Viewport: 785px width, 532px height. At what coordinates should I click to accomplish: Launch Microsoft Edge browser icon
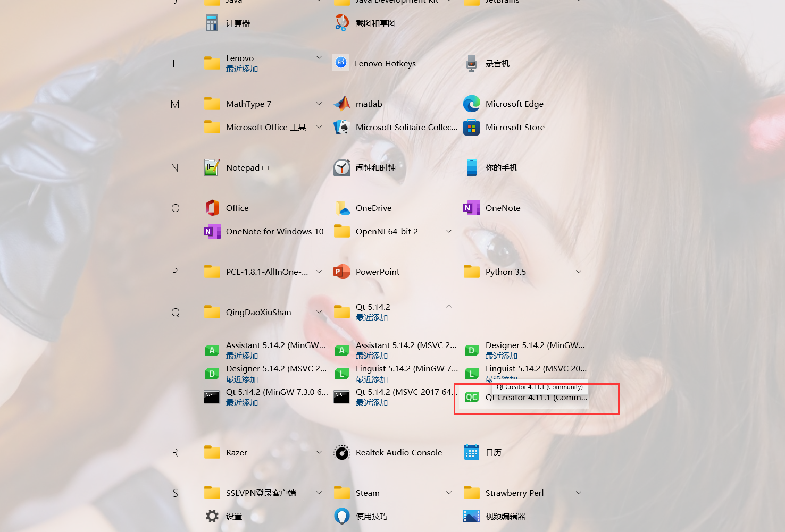pos(472,104)
